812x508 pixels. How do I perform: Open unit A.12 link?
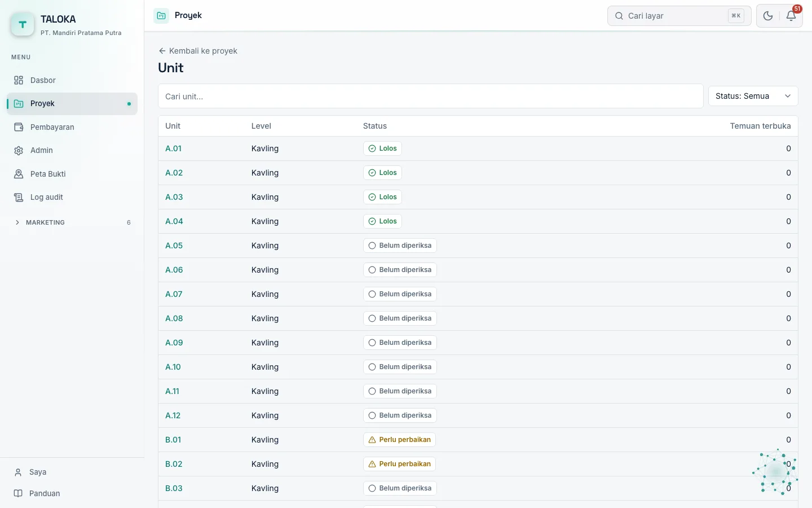pos(173,415)
